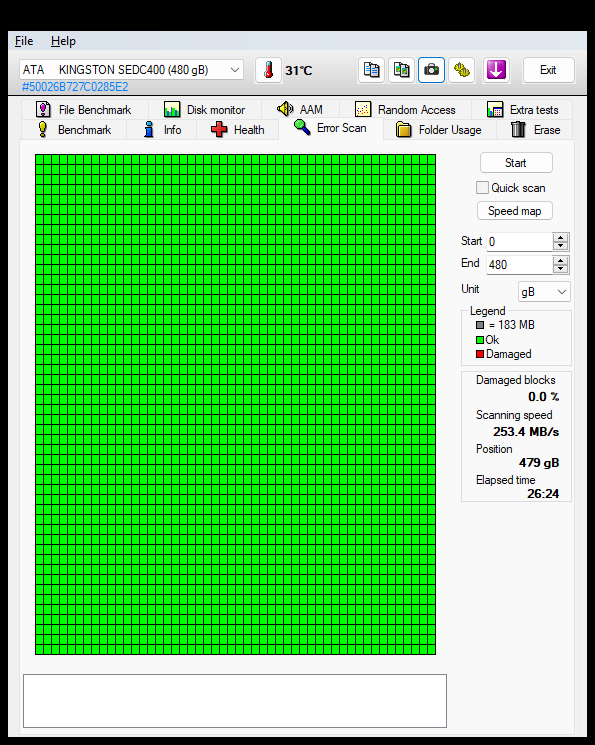Click the Disk monitor chart icon
This screenshot has height=745, width=595.
pyautogui.click(x=172, y=110)
